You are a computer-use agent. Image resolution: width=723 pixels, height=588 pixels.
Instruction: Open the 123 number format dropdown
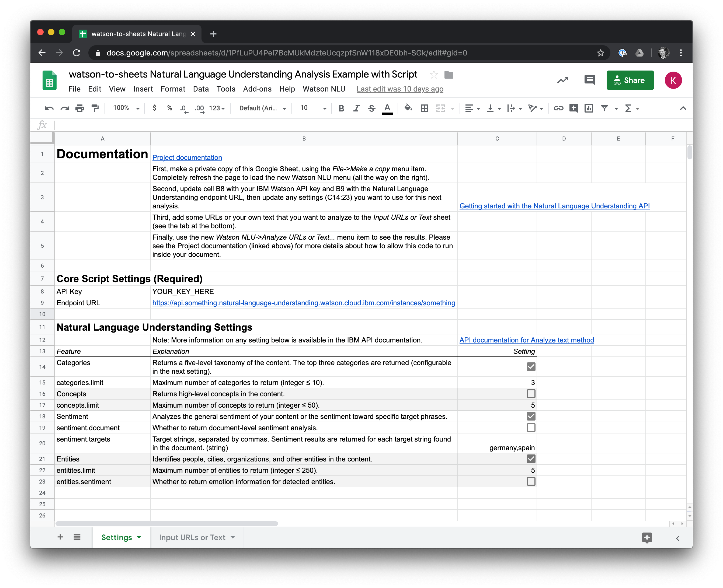[x=217, y=108]
